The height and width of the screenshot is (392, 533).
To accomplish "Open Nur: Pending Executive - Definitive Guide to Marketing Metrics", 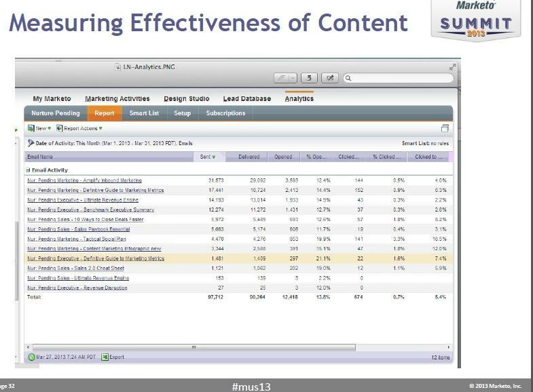I will (96, 258).
